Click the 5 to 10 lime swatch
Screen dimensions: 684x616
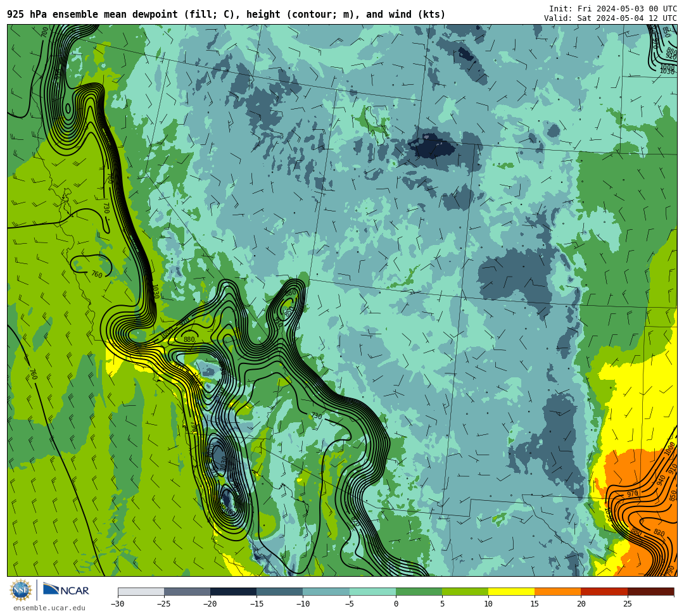(x=465, y=591)
